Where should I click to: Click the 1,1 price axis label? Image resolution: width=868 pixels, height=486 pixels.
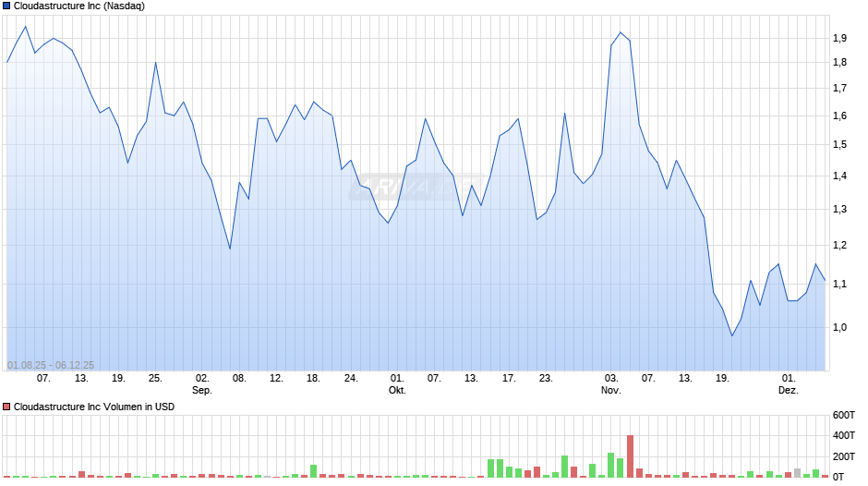click(x=839, y=285)
